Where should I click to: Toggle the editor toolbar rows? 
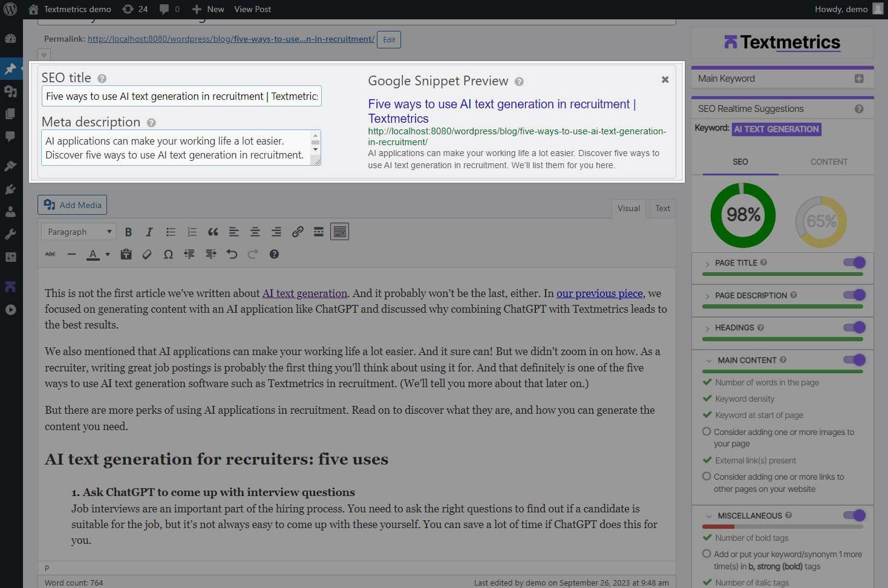(x=340, y=232)
